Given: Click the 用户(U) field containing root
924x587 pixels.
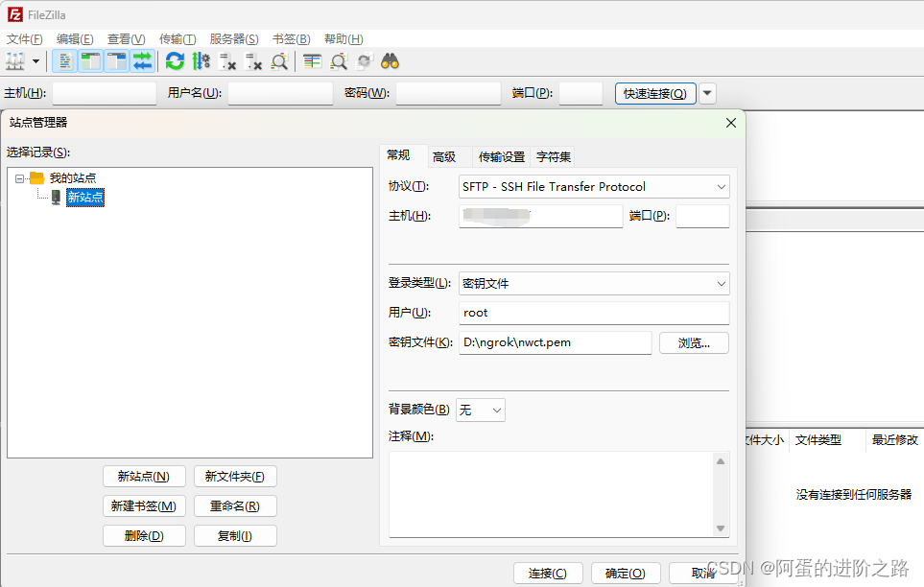Looking at the screenshot, I should click(x=594, y=313).
